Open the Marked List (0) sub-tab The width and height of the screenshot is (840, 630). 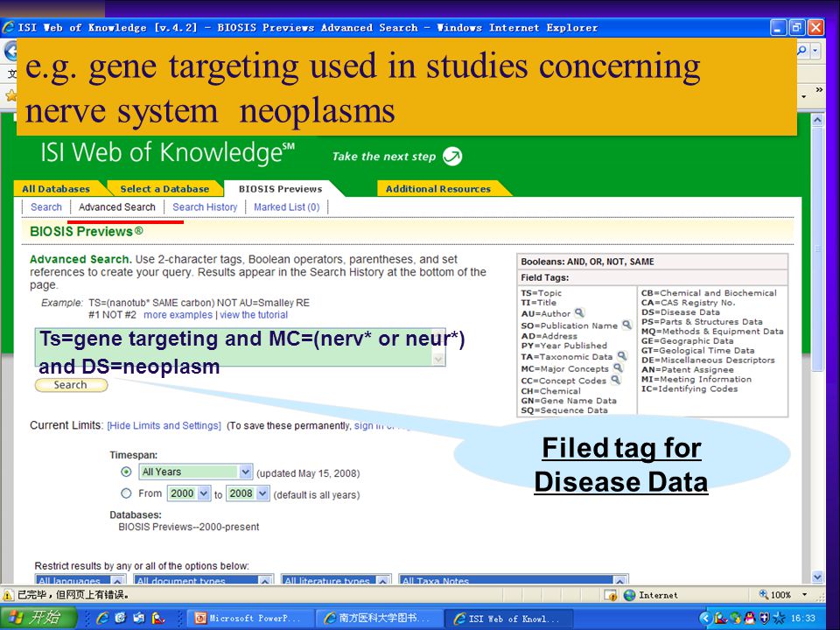click(x=287, y=206)
